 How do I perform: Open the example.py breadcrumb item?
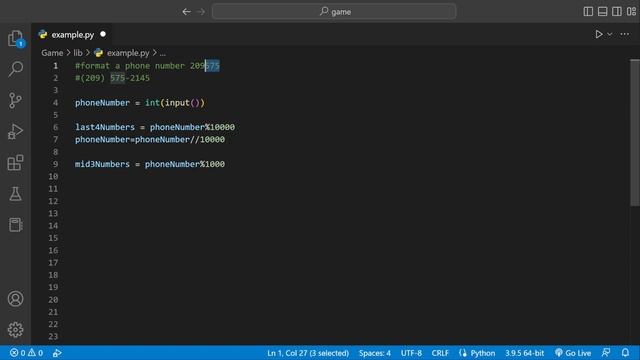tap(122, 53)
